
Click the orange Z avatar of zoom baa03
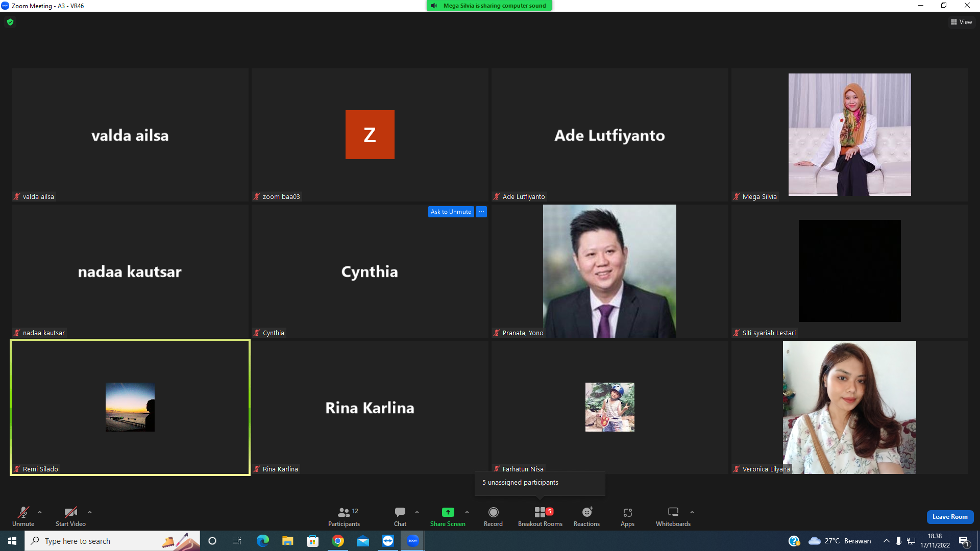coord(370,135)
